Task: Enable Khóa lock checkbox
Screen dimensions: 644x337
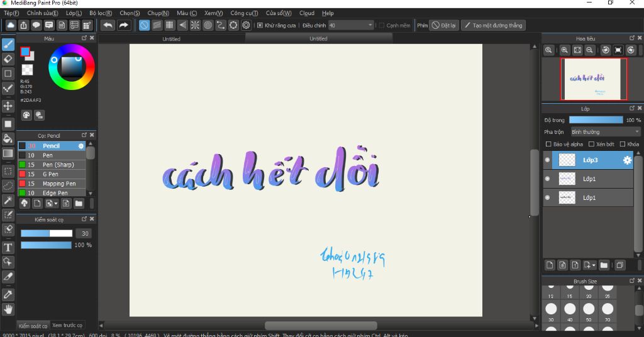Action: [x=623, y=144]
